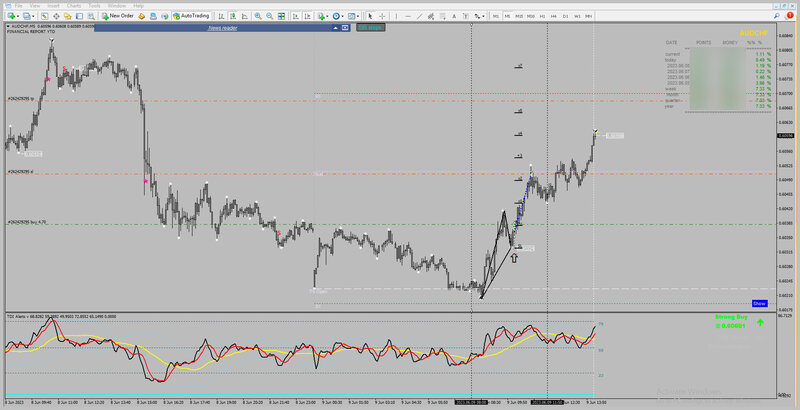The width and height of the screenshot is (800, 410).
Task: Open the Help menu
Action: point(138,6)
